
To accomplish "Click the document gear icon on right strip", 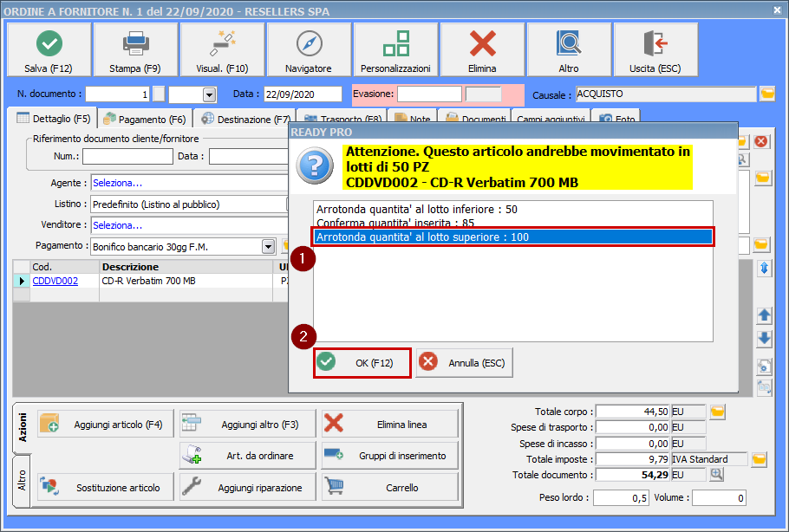I will click(x=764, y=367).
